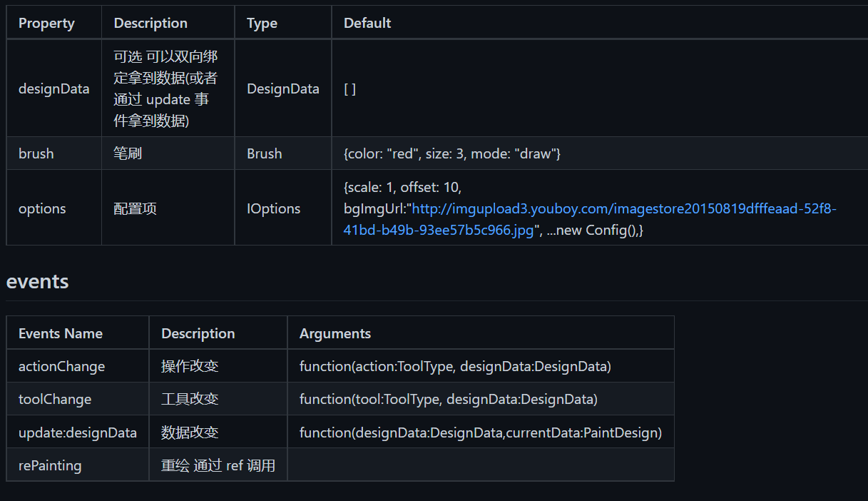868x501 pixels.
Task: Open the imgupload3.youboy.com image link
Action: (624, 209)
